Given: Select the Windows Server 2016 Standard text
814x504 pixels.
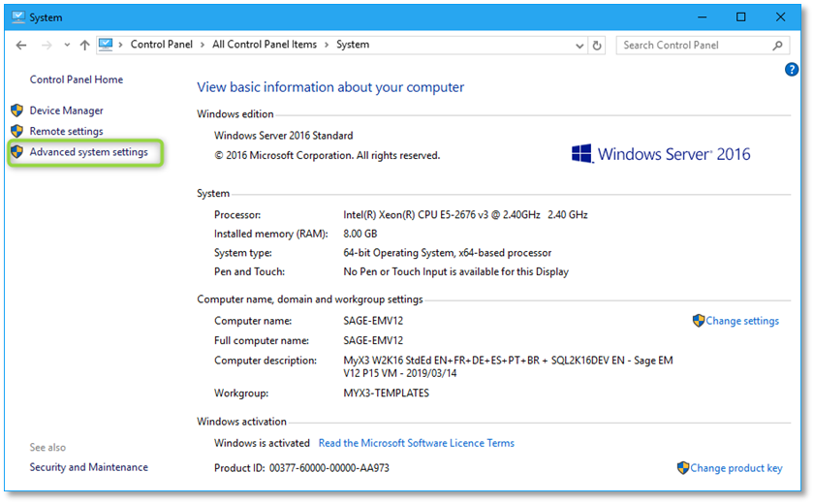Looking at the screenshot, I should click(283, 136).
